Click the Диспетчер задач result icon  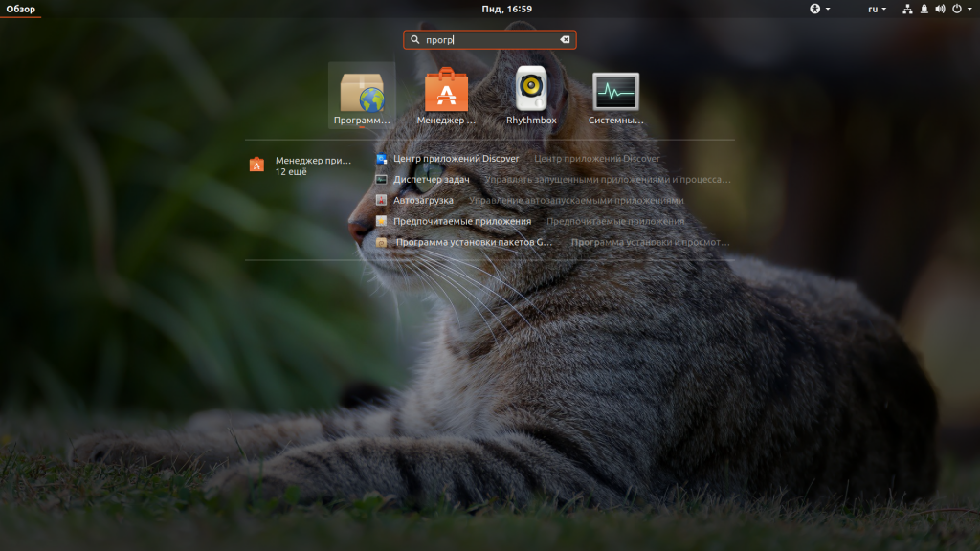(x=381, y=179)
